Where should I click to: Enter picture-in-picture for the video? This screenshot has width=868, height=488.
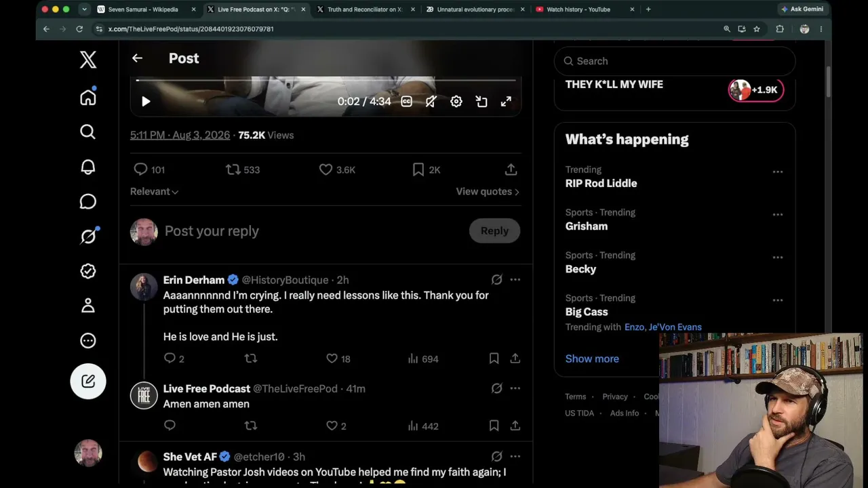[481, 102]
